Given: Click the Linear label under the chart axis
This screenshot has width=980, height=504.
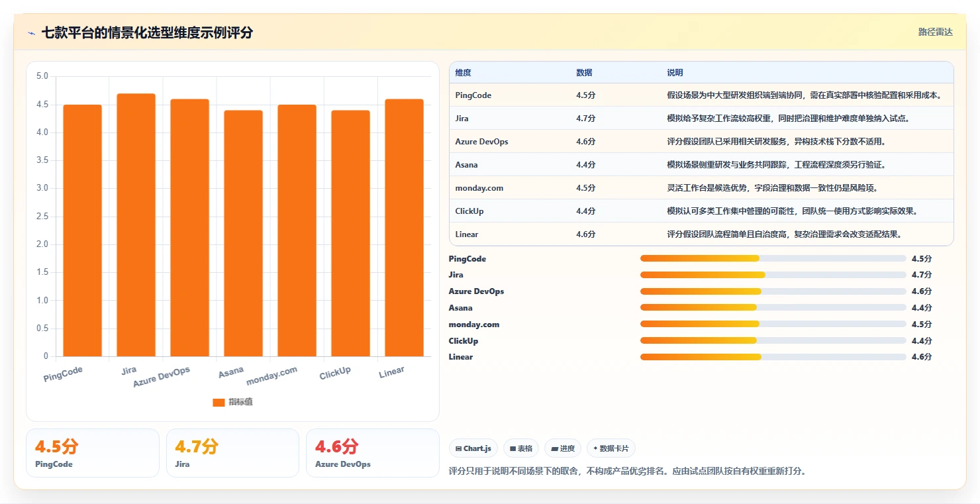Looking at the screenshot, I should click(x=392, y=372).
